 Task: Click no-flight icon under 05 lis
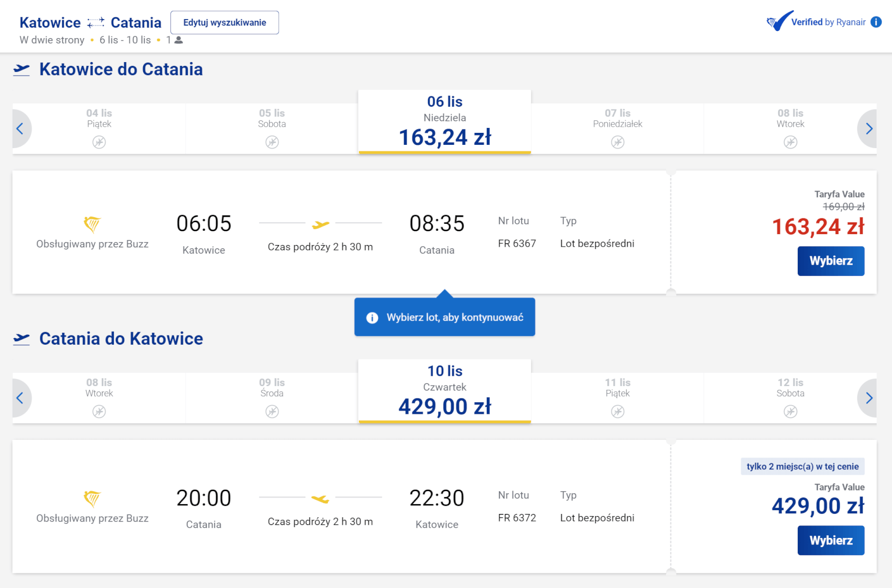click(x=272, y=142)
